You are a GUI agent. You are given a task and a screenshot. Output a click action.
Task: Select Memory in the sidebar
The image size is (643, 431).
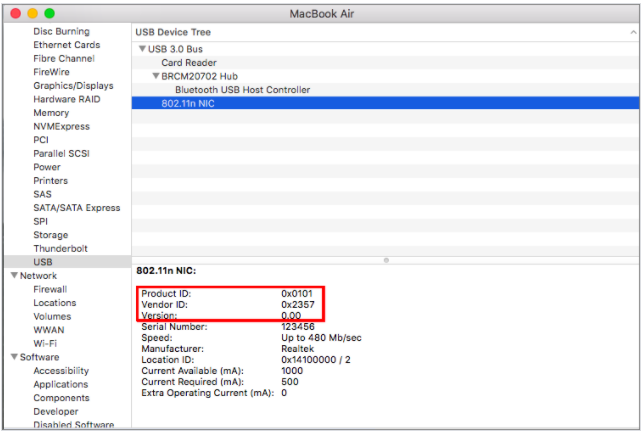click(x=51, y=113)
